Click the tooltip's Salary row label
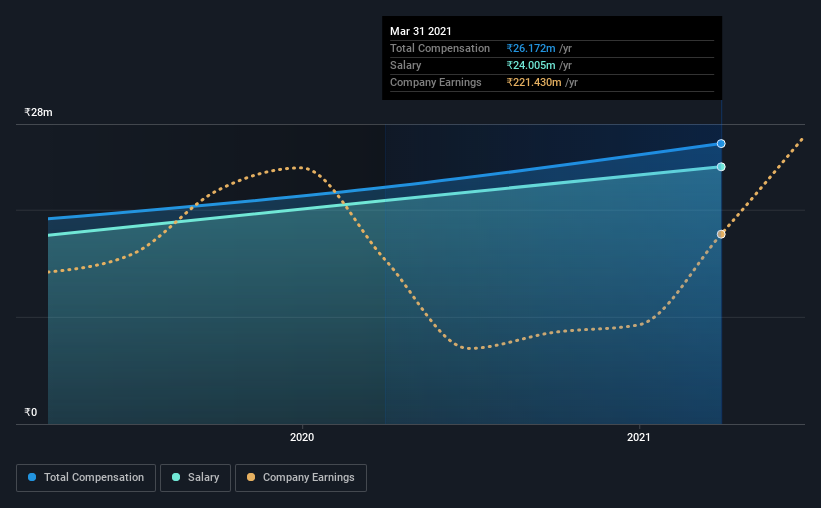821x508 pixels. tap(405, 65)
